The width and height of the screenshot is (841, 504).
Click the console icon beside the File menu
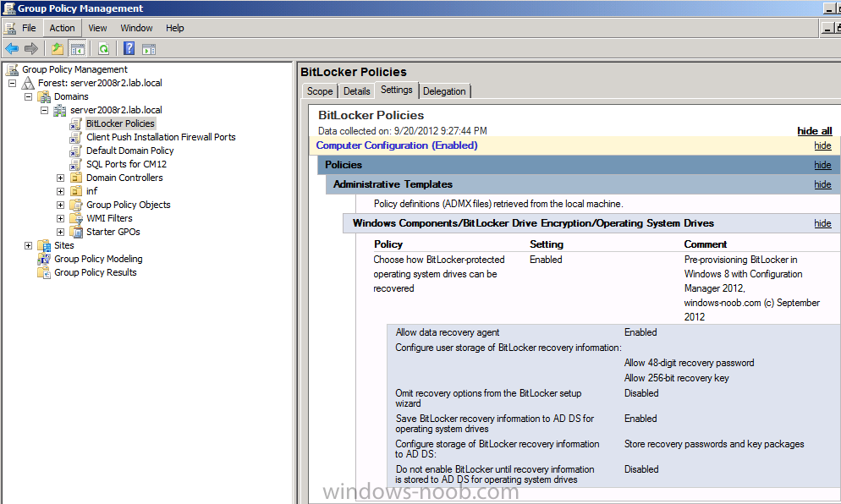10,28
